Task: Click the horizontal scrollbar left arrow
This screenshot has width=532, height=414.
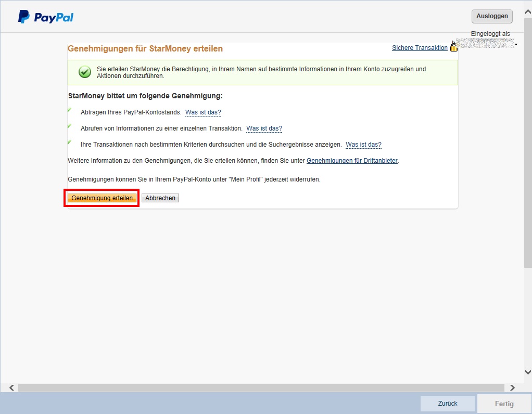Action: (12, 387)
